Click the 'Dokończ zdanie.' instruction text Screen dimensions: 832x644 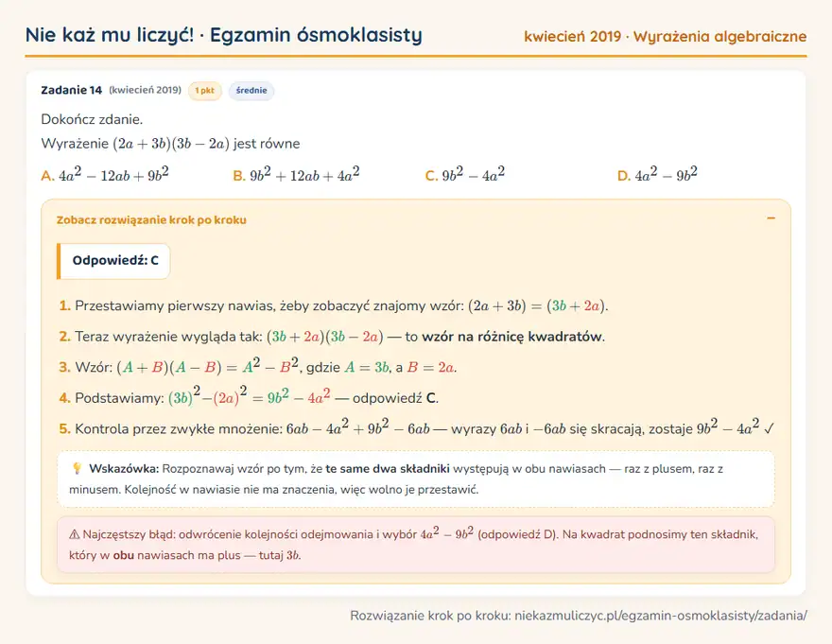click(x=92, y=119)
